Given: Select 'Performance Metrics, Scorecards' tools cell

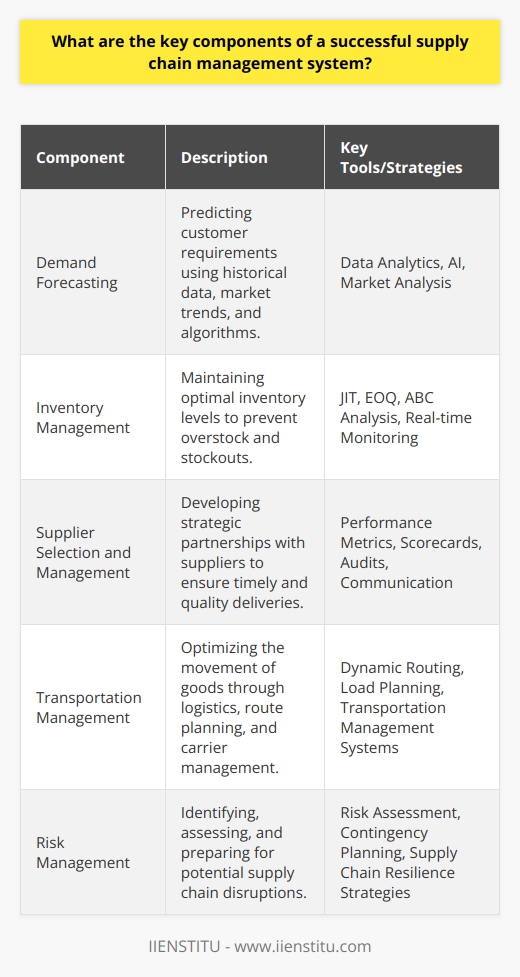Looking at the screenshot, I should [x=412, y=551].
